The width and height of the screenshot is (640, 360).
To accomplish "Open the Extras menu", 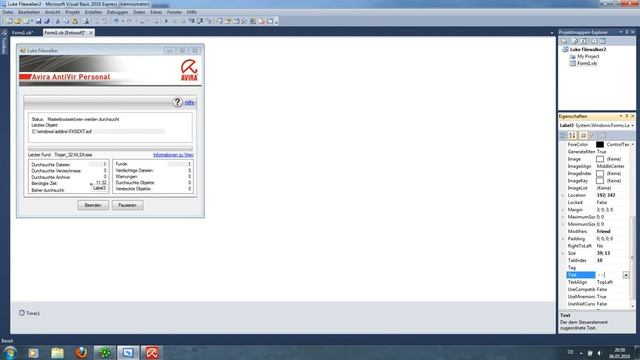I will click(x=156, y=12).
